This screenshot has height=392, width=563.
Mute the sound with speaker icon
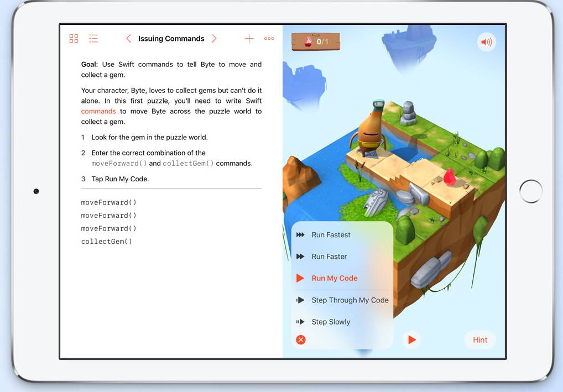coord(487,42)
